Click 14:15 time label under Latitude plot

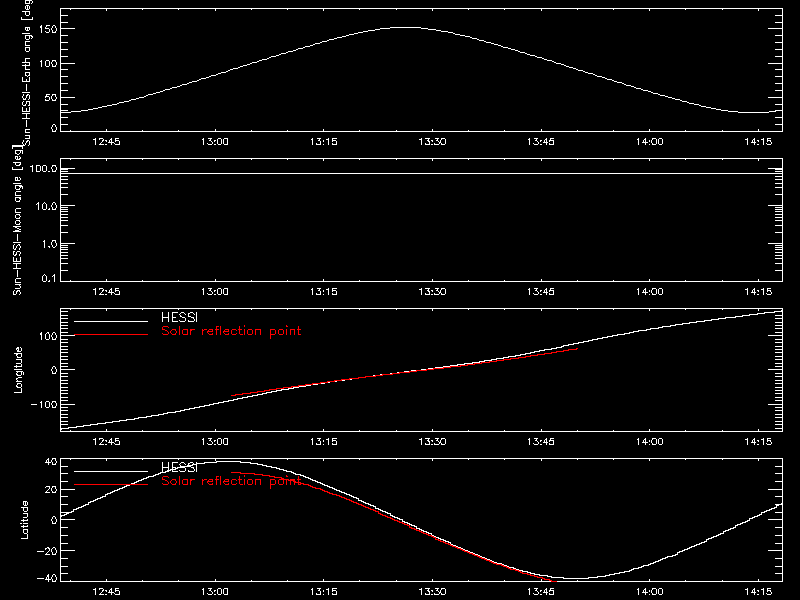pos(758,591)
